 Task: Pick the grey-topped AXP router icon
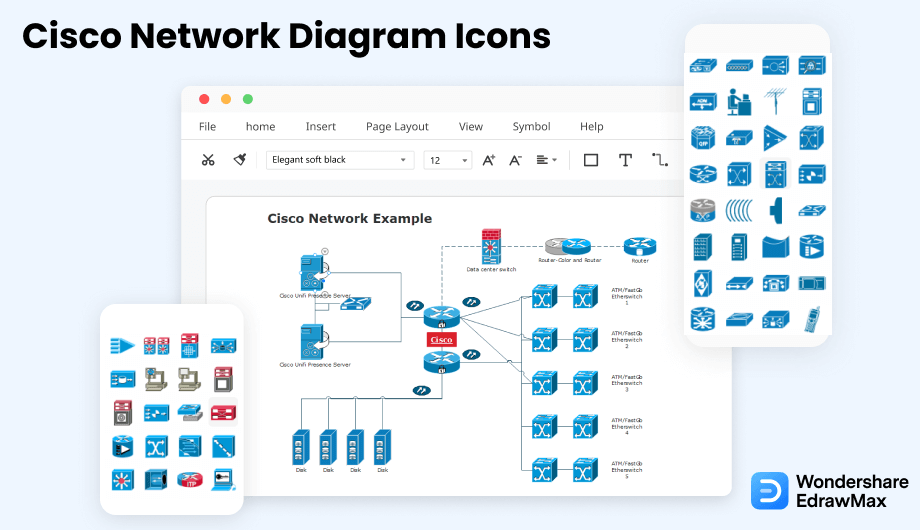point(703,210)
